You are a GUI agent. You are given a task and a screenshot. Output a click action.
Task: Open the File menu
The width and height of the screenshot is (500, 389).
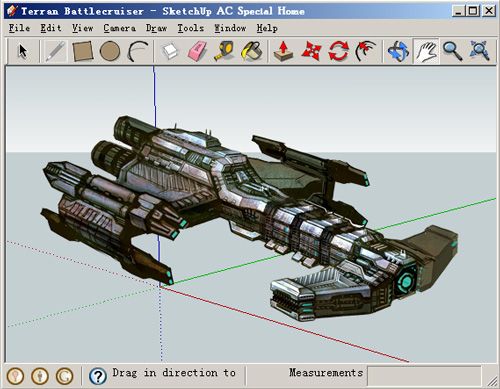click(19, 28)
